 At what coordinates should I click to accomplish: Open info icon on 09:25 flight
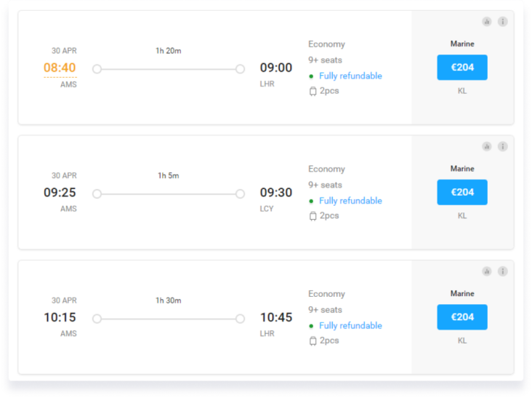point(502,146)
